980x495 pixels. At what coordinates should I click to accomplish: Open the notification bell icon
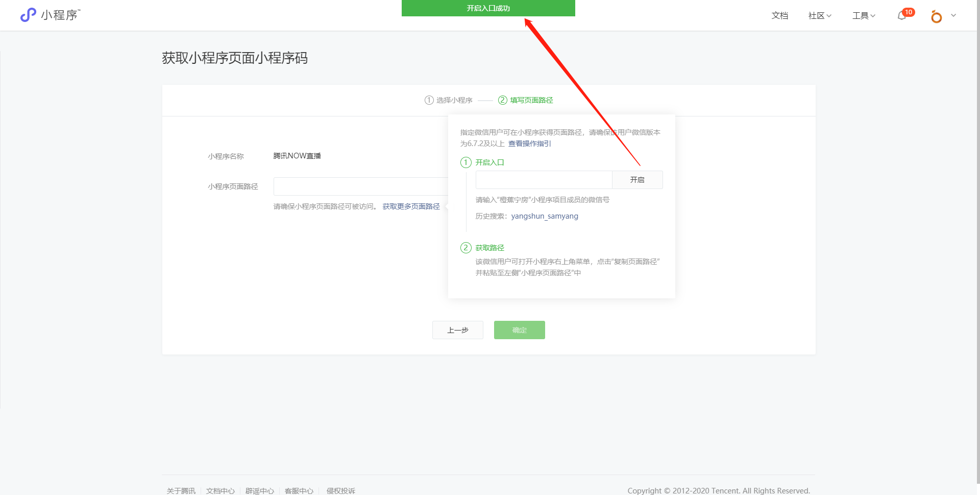[x=902, y=16]
